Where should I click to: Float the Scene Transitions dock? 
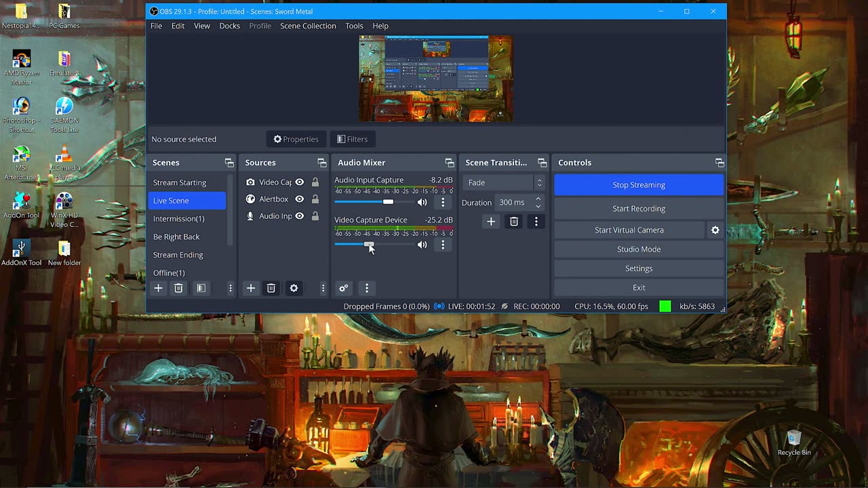tap(542, 163)
